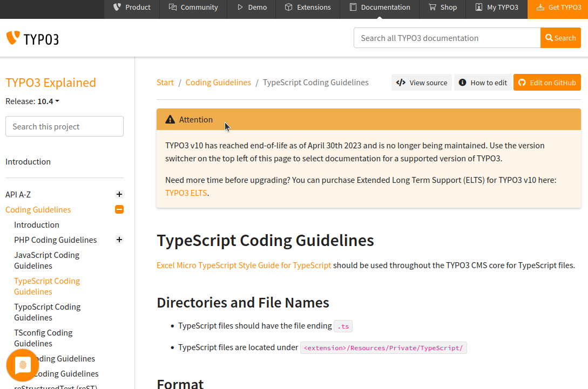The image size is (588, 389).
Task: Open My TYPO3 via its icon
Action: pos(478,7)
